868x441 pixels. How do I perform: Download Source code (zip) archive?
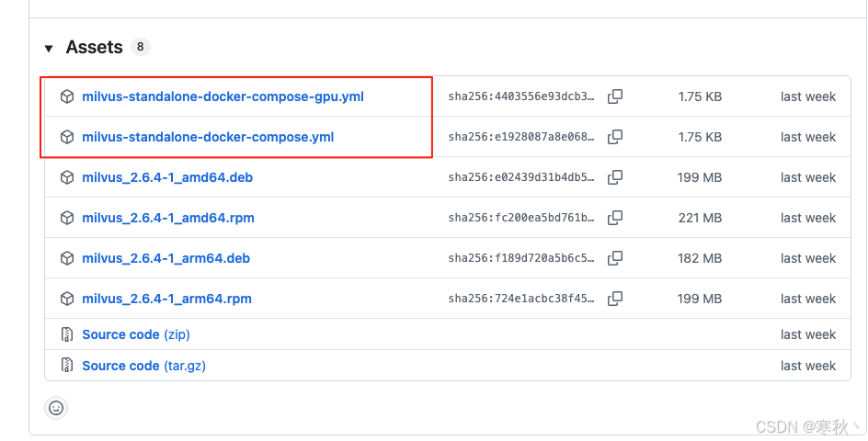tap(136, 334)
